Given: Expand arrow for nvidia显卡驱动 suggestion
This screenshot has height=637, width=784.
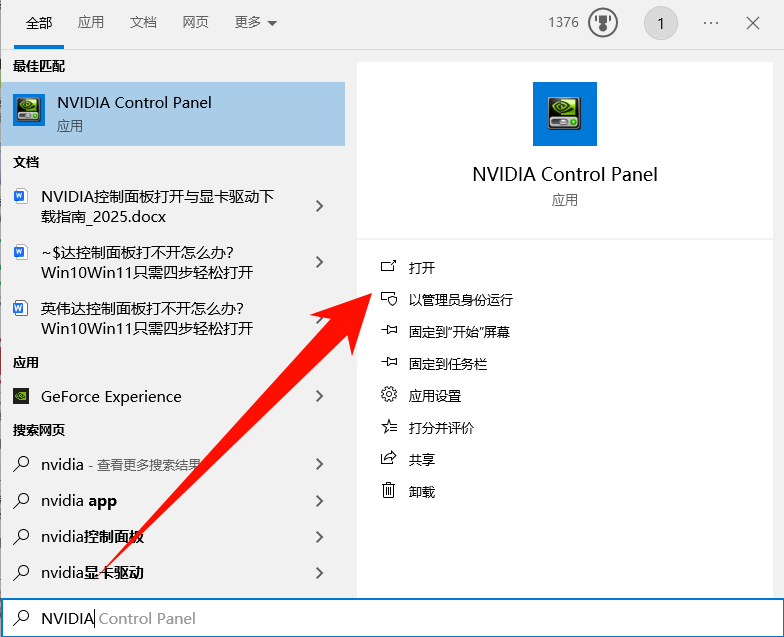Looking at the screenshot, I should click(x=320, y=572).
